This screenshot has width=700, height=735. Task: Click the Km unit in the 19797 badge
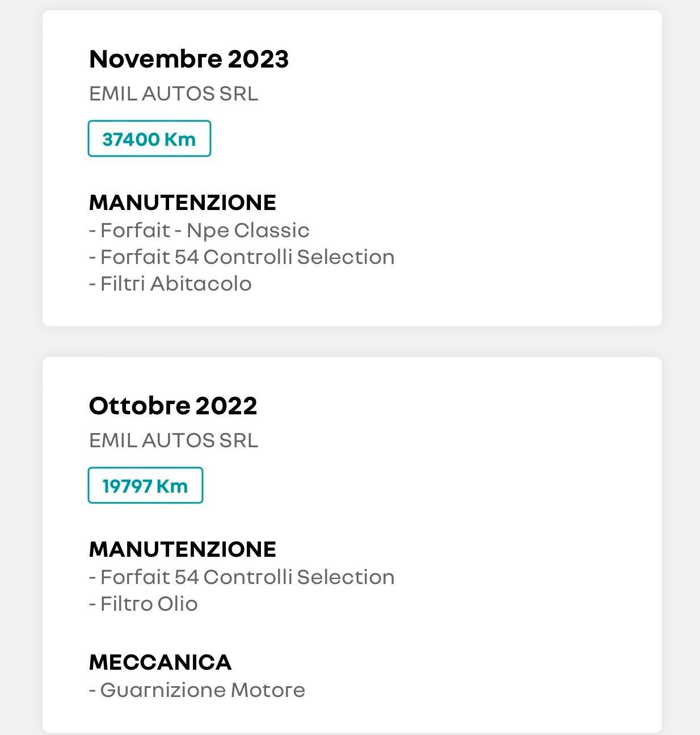[x=172, y=486]
